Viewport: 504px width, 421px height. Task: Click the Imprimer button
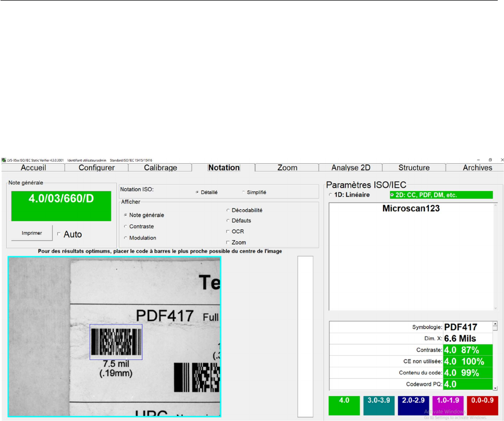[x=32, y=233]
